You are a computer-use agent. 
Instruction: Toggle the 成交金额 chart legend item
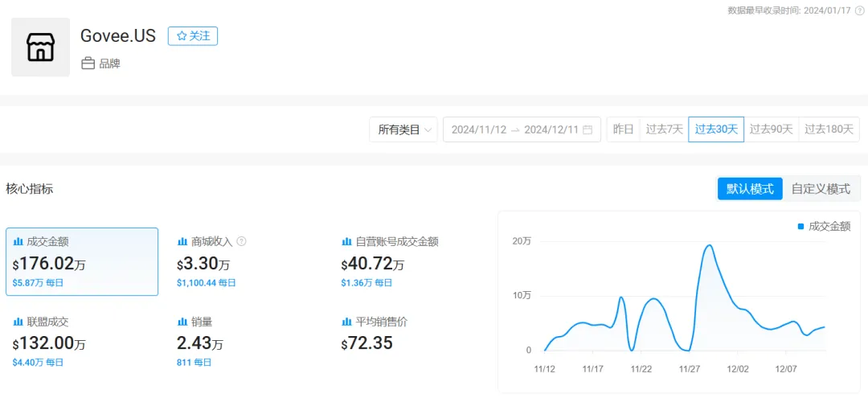[824, 227]
